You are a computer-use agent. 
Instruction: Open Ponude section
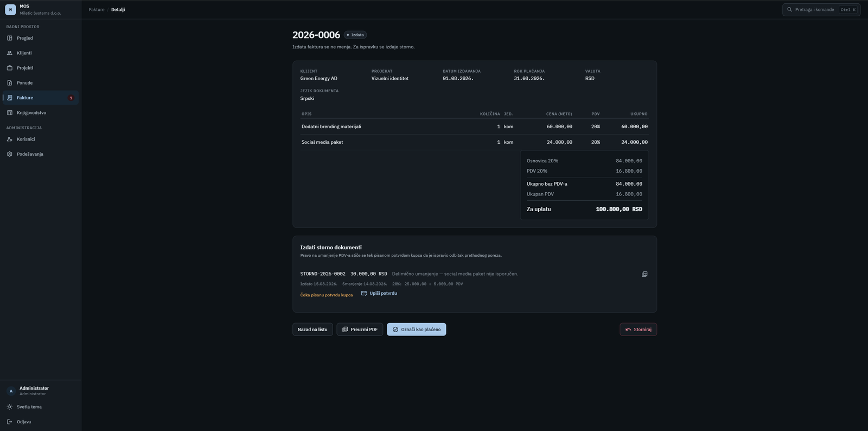tap(41, 83)
